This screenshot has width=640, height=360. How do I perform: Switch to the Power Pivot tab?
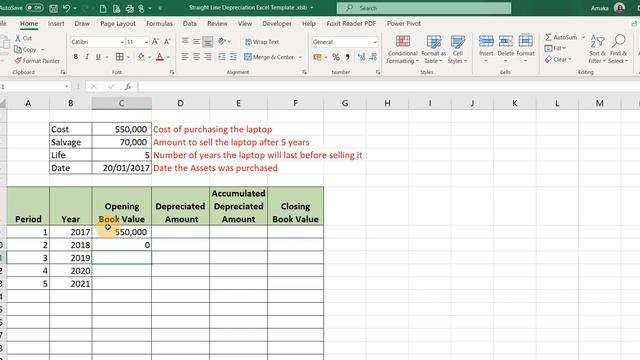(x=404, y=24)
